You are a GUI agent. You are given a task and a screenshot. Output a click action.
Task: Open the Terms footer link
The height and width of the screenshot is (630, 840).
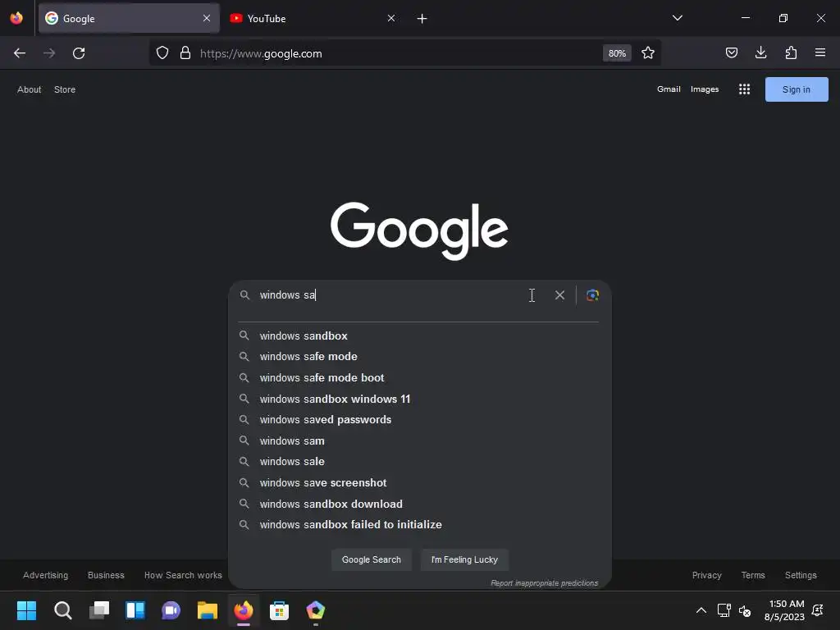tap(753, 575)
